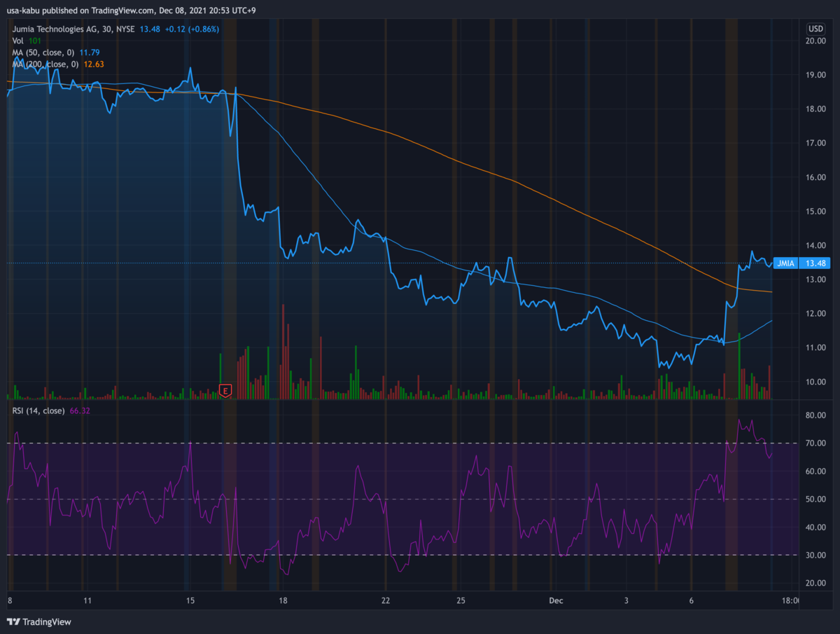840x634 pixels.
Task: Click the 15.00 price axis label
Action: click(x=815, y=212)
